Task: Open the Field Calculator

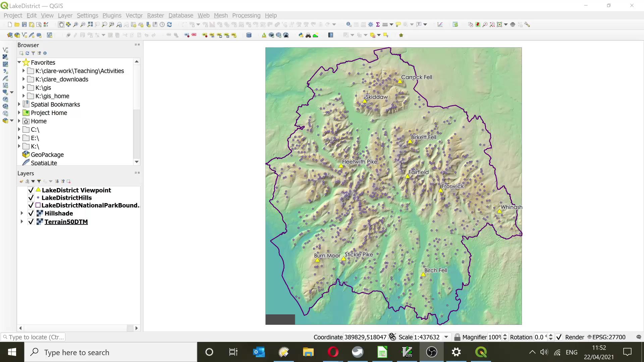Action: point(363,24)
